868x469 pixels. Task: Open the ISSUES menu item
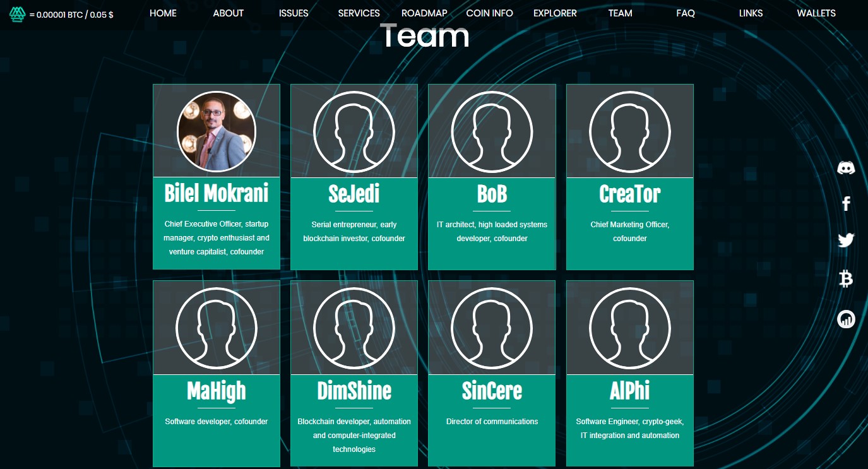point(294,13)
